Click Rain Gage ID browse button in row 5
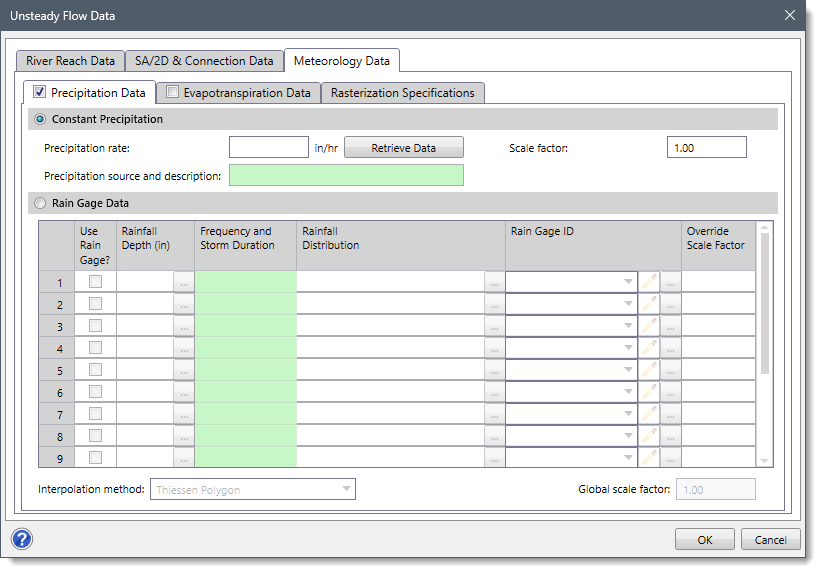Screen dimensions: 821x573 click(x=671, y=370)
